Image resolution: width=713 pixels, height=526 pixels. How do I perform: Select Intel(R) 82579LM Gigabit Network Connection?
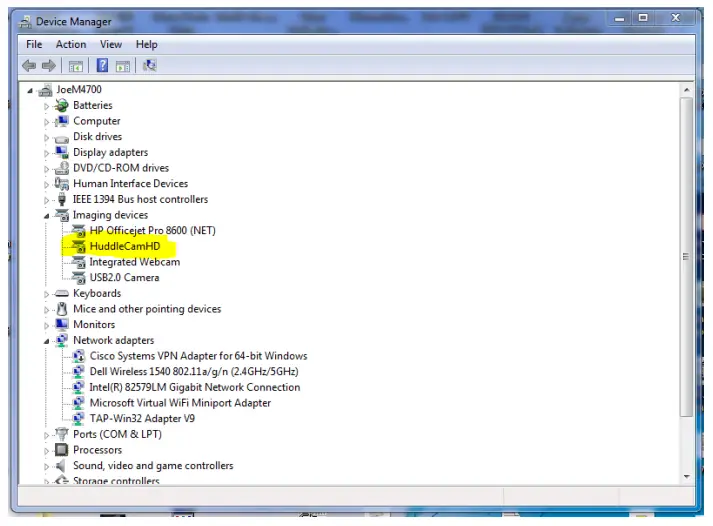[x=195, y=387]
